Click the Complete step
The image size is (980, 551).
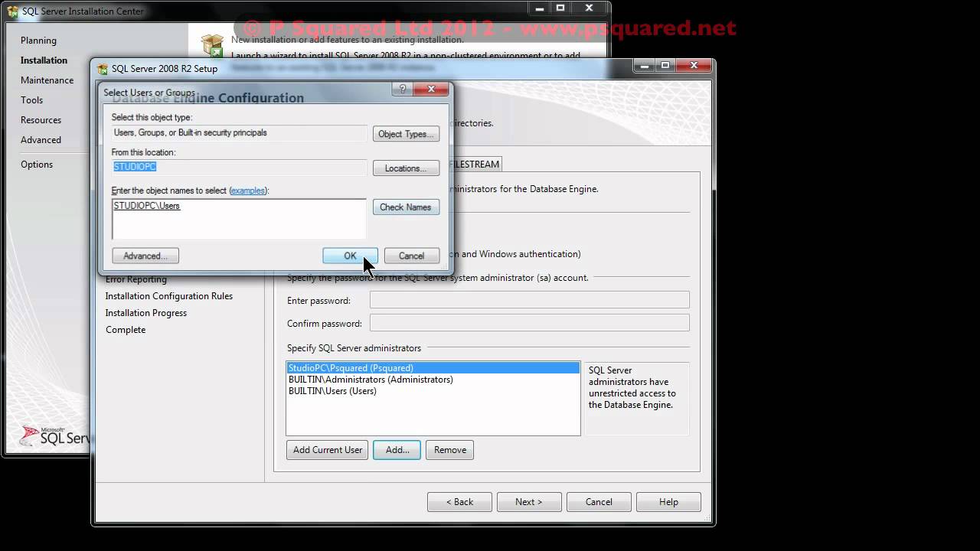(x=126, y=330)
